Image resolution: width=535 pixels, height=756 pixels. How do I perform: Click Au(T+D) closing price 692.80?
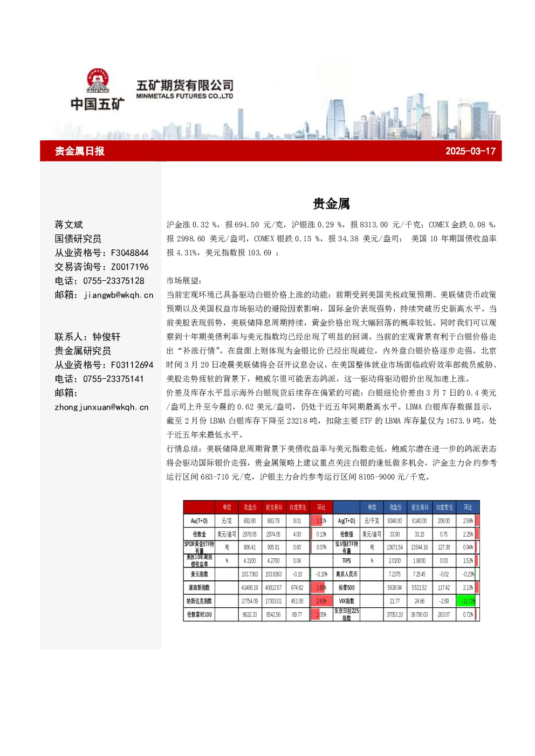tap(250, 521)
